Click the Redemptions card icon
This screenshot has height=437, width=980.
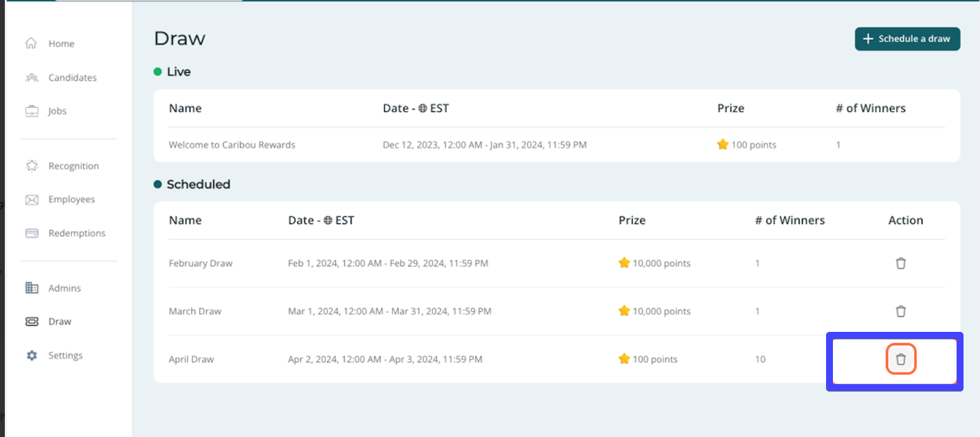32,233
